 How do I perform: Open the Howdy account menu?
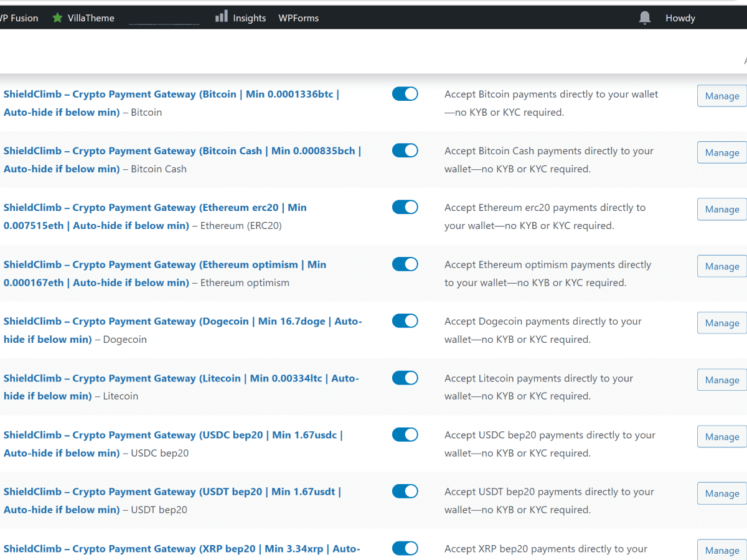[x=680, y=18]
